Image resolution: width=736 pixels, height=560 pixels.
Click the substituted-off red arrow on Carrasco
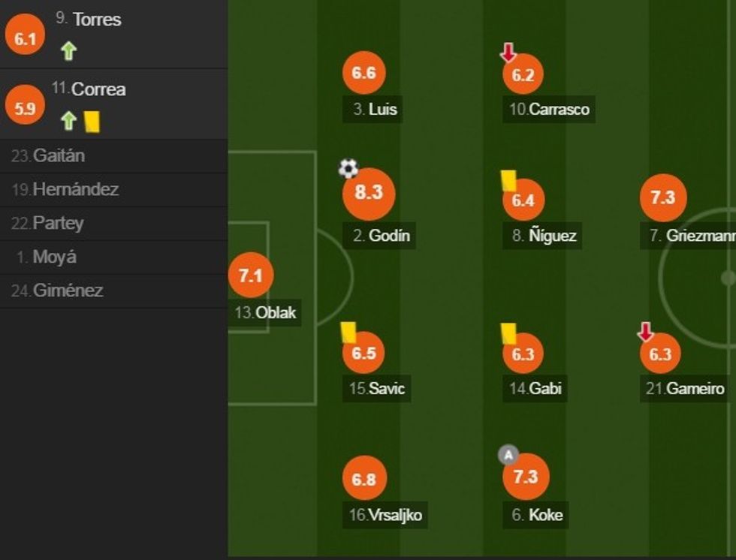(508, 53)
